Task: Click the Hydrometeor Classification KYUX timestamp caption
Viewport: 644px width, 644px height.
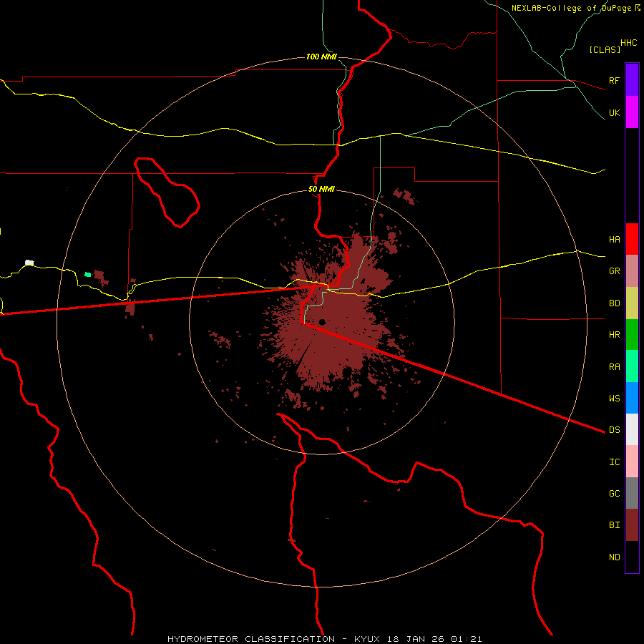Action: [324, 639]
